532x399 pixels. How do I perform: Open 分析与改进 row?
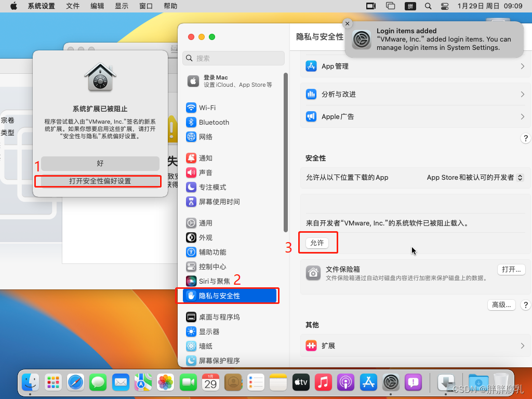point(415,94)
